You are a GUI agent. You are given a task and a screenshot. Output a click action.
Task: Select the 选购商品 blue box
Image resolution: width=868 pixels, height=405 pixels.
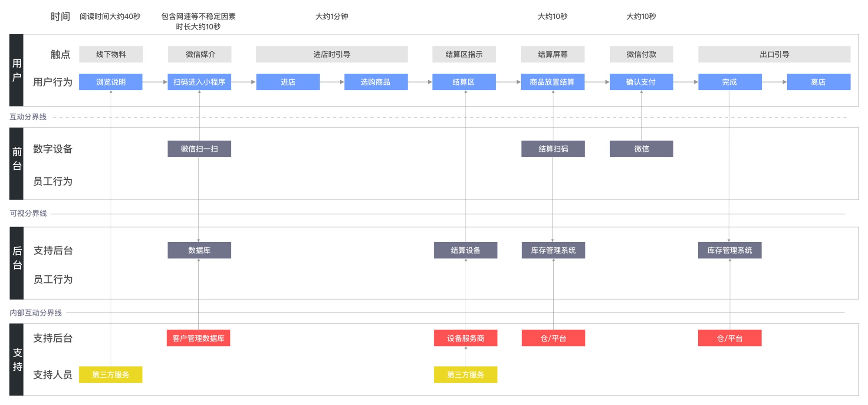[376, 82]
